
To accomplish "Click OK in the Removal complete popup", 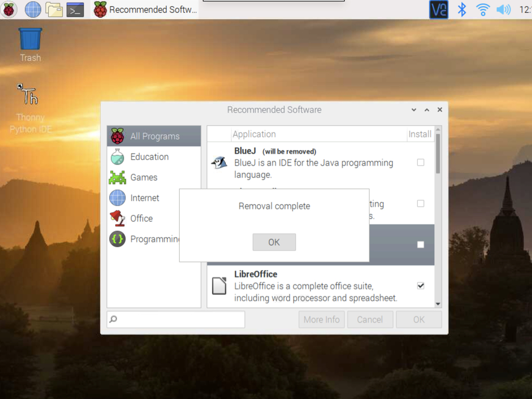I will (x=274, y=242).
